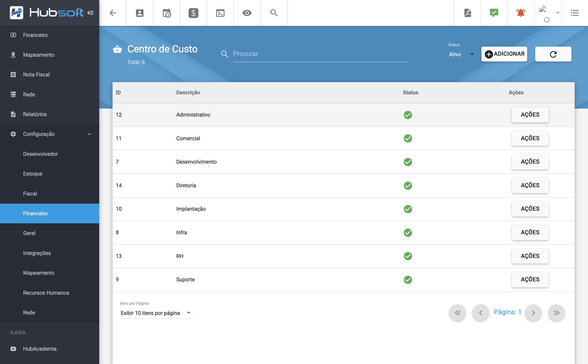Viewport: 588px width, 364px height.
Task: Click the Desenvolvimento description cell
Action: click(x=196, y=162)
